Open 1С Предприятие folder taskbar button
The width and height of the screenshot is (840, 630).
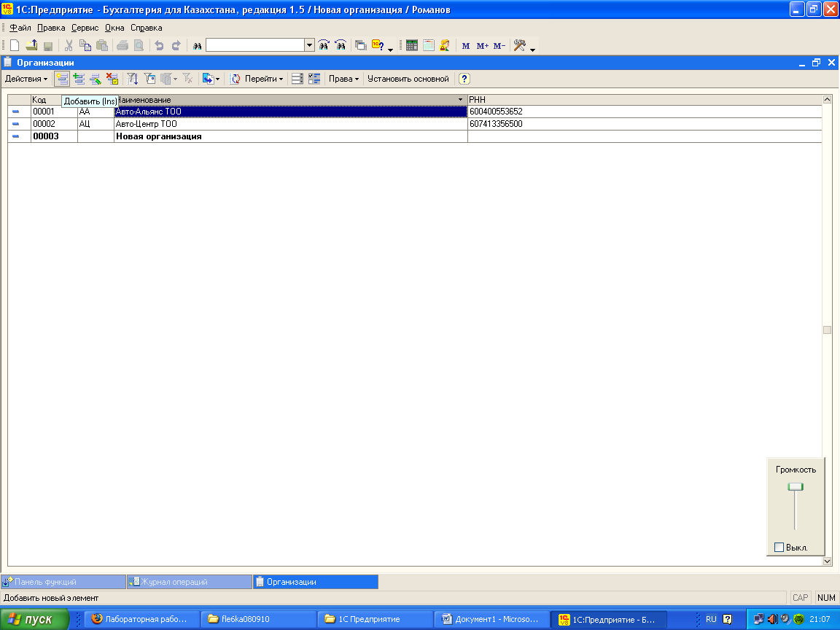point(375,619)
